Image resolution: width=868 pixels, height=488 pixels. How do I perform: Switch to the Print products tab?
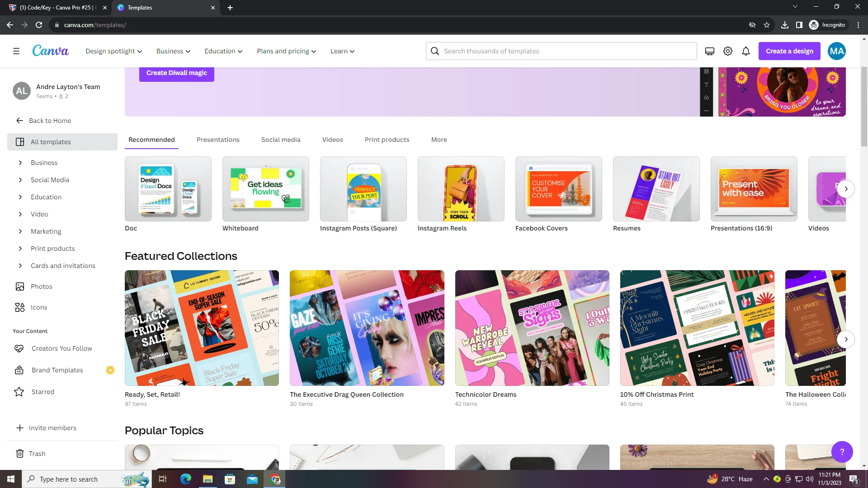[387, 140]
